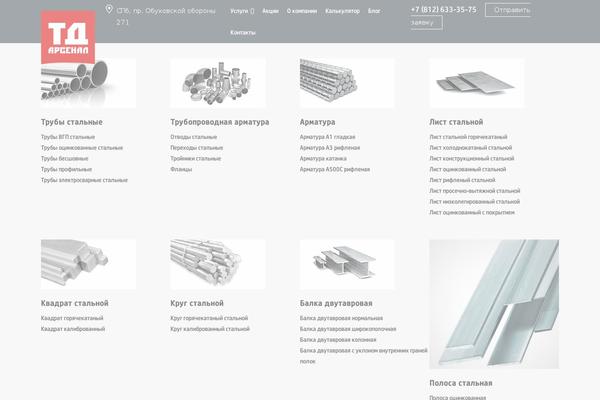Select Трубы оцинкованные стальные link

(x=82, y=148)
